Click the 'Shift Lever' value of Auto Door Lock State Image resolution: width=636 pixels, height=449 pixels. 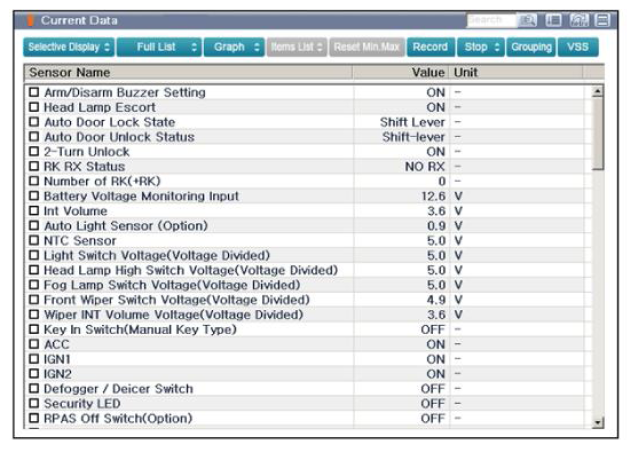tap(412, 122)
